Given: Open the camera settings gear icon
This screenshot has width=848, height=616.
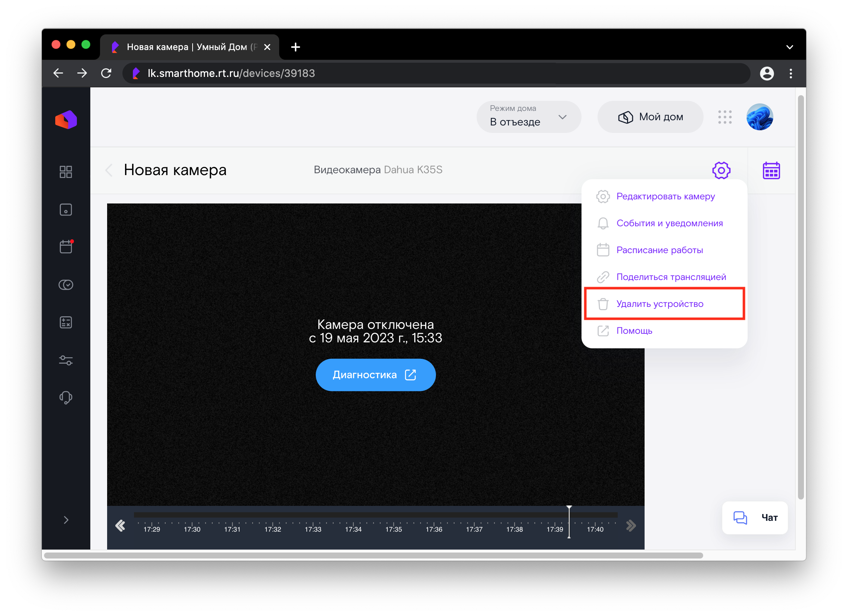Looking at the screenshot, I should tap(721, 171).
